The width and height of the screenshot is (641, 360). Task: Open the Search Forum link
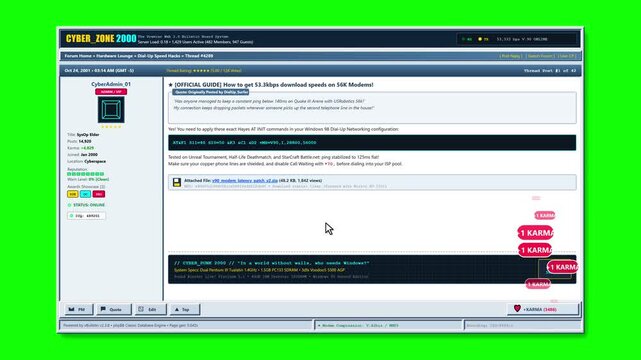pyautogui.click(x=540, y=56)
